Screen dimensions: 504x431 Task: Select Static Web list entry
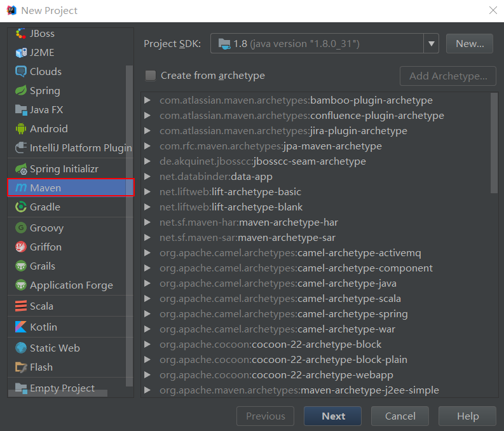(x=71, y=348)
